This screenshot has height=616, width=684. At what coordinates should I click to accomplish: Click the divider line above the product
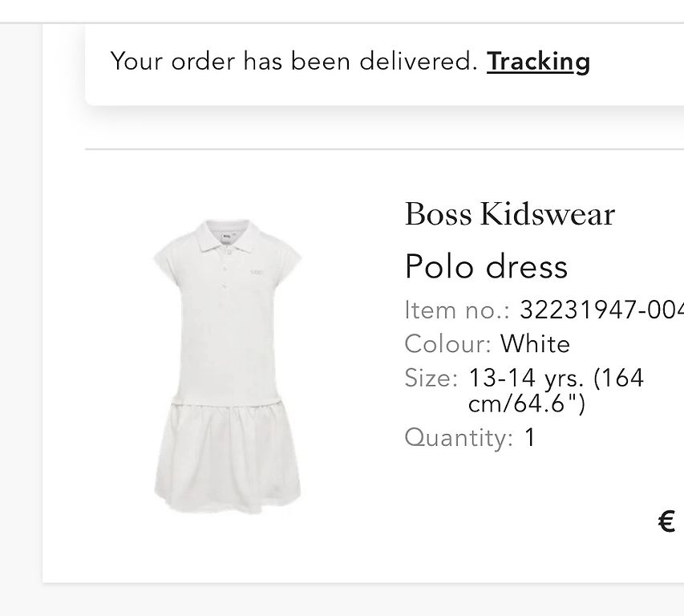coord(384,149)
